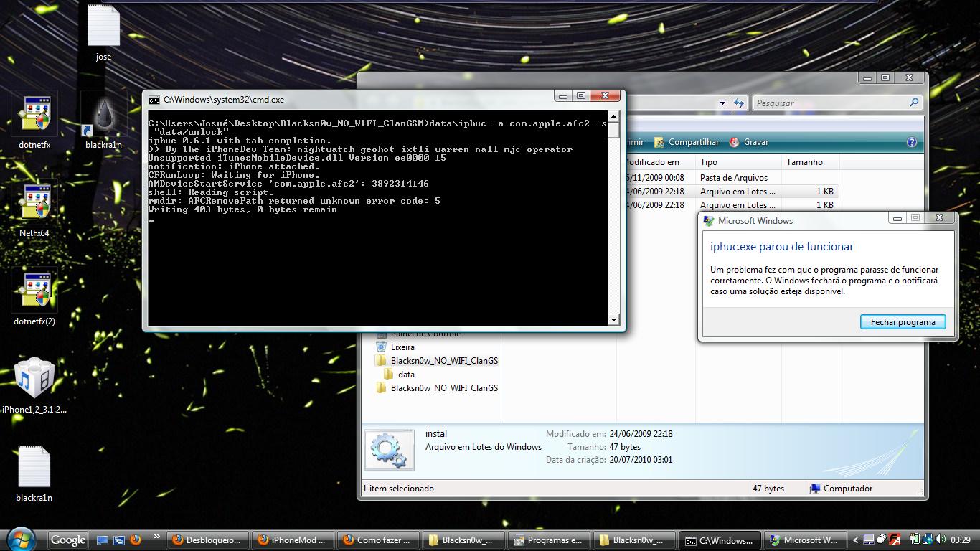Select the dotnetfx(2) installer desktop icon
This screenshot has height=551, width=980.
pos(34,296)
